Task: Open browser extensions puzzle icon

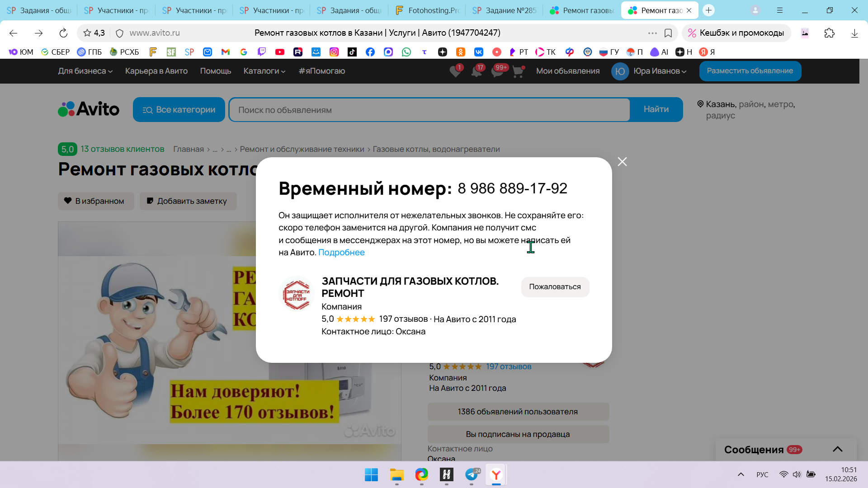Action: pos(829,33)
